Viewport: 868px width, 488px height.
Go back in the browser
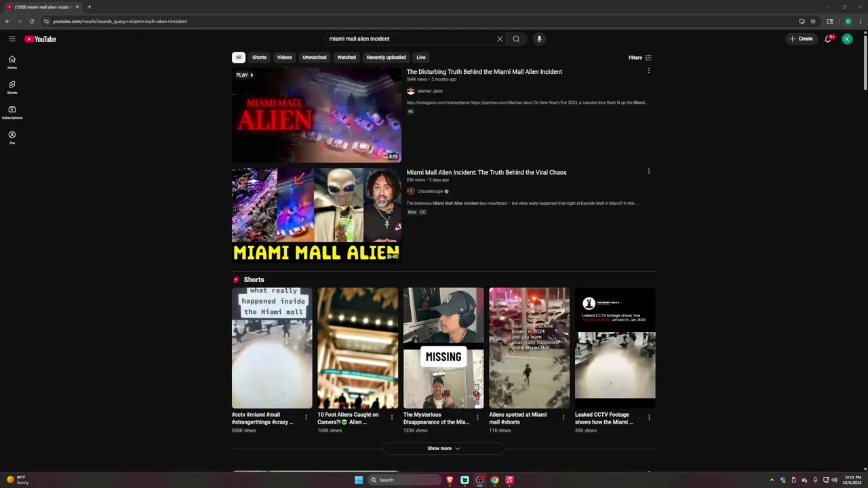[x=7, y=21]
